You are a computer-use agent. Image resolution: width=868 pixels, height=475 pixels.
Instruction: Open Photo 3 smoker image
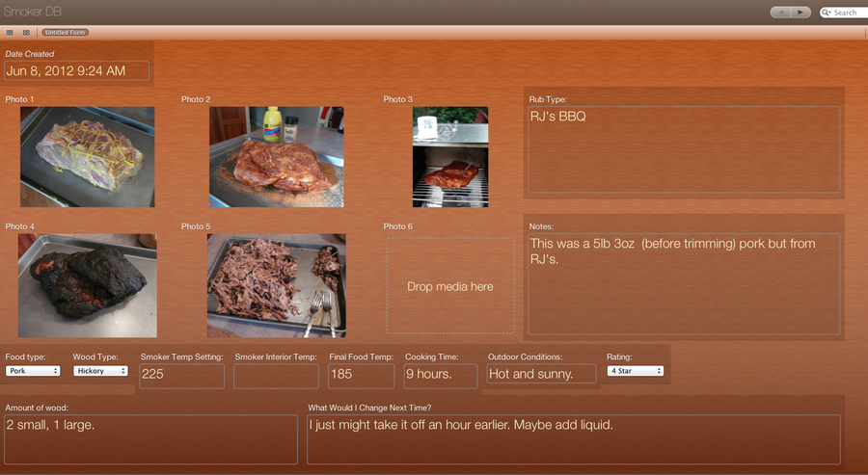(450, 157)
